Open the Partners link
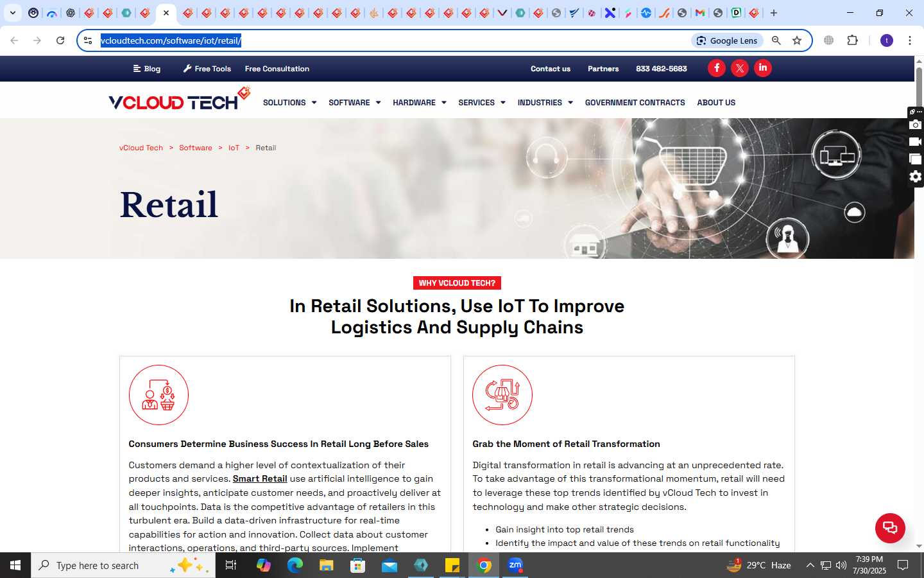The width and height of the screenshot is (924, 578). coord(603,69)
